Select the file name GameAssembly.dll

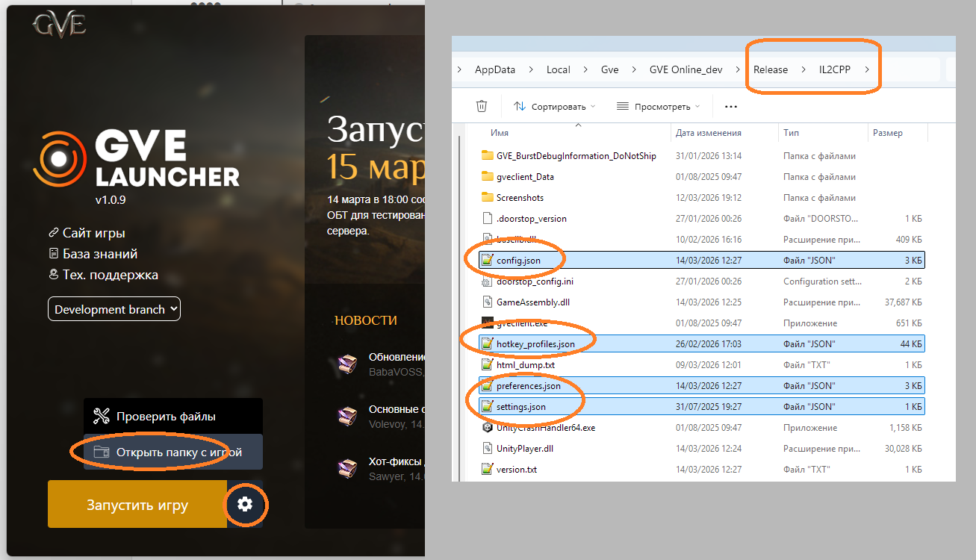[533, 302]
